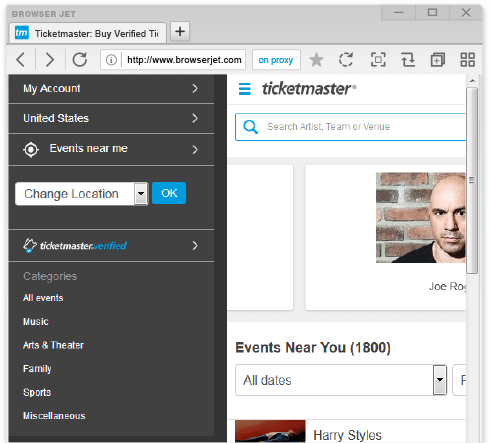Click the ticketmaster logo
The height and width of the screenshot is (443, 490).
pyautogui.click(x=309, y=89)
